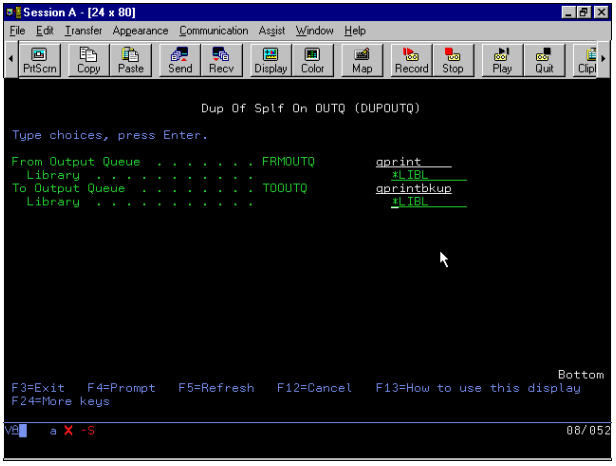This screenshot has width=616, height=466.
Task: Select the To Output Queue field qprintbkup
Action: pos(413,189)
